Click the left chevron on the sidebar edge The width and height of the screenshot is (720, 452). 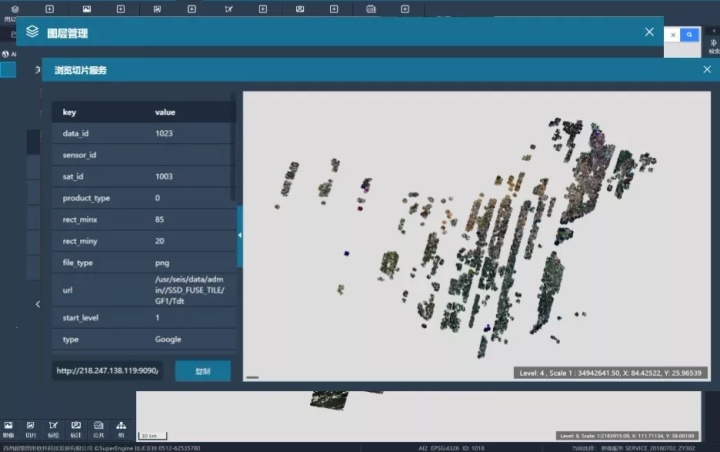pos(38,304)
